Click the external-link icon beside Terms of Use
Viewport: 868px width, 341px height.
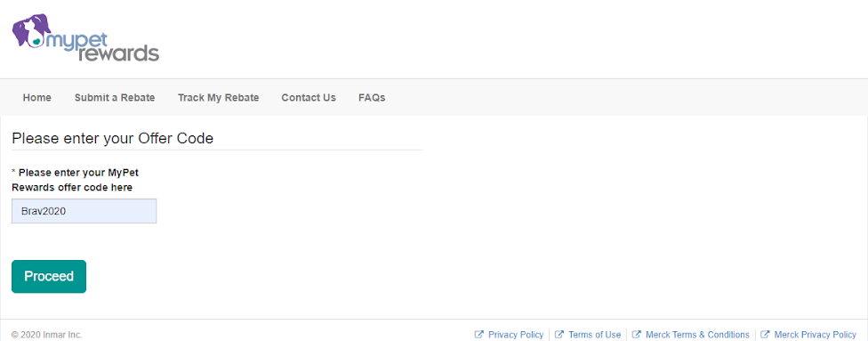coord(559,335)
